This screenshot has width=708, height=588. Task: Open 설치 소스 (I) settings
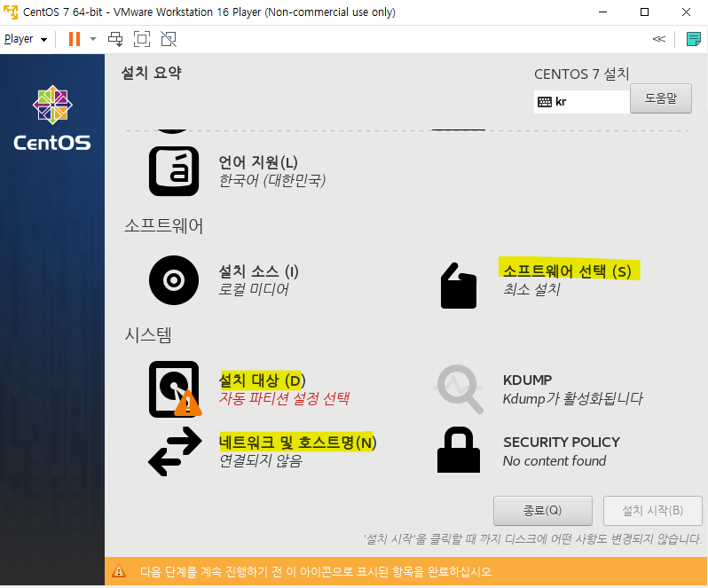pyautogui.click(x=259, y=271)
